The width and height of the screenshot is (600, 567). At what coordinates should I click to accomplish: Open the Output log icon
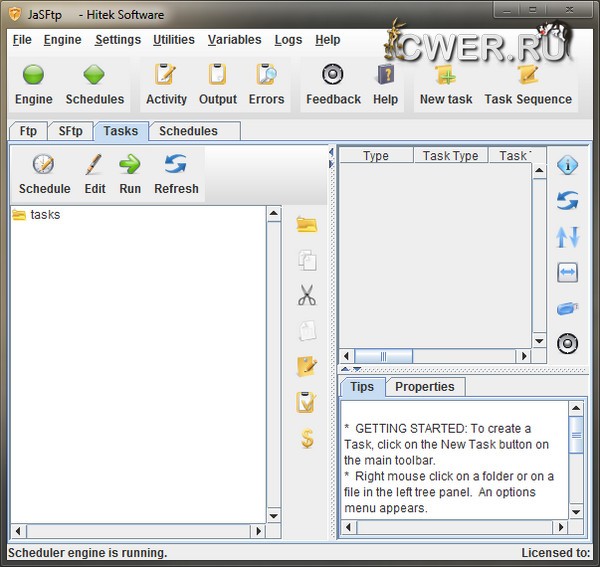pyautogui.click(x=217, y=74)
